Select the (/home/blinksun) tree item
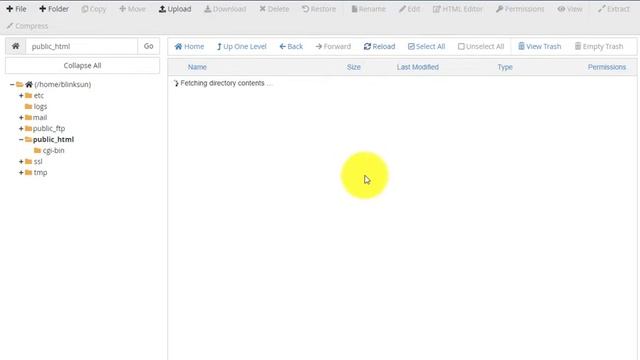 tap(62, 84)
